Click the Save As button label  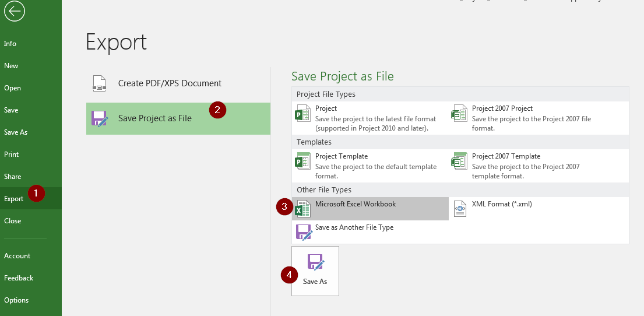click(315, 282)
